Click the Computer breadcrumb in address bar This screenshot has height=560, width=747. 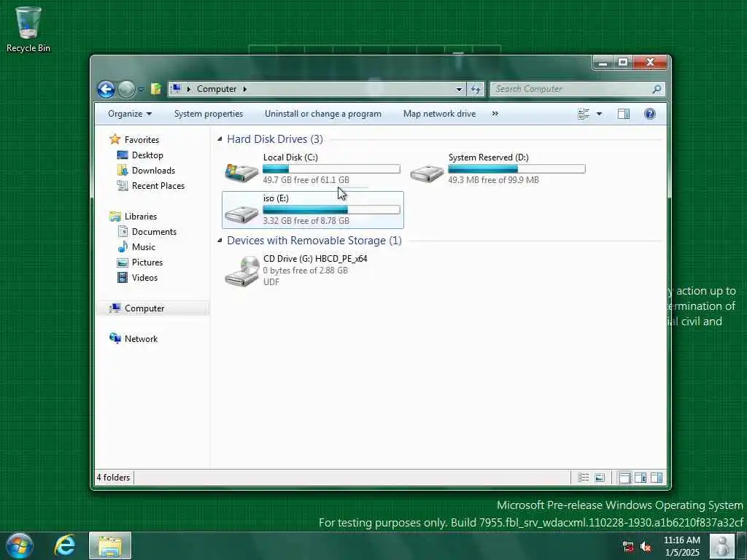[x=216, y=89]
